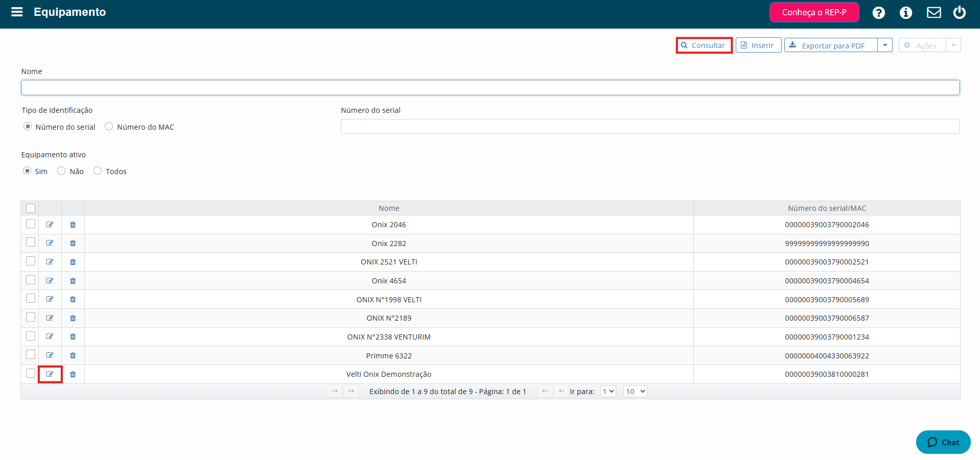The width and height of the screenshot is (980, 460).
Task: Edit ONIX 2521 VELTI entry
Action: [x=50, y=262]
